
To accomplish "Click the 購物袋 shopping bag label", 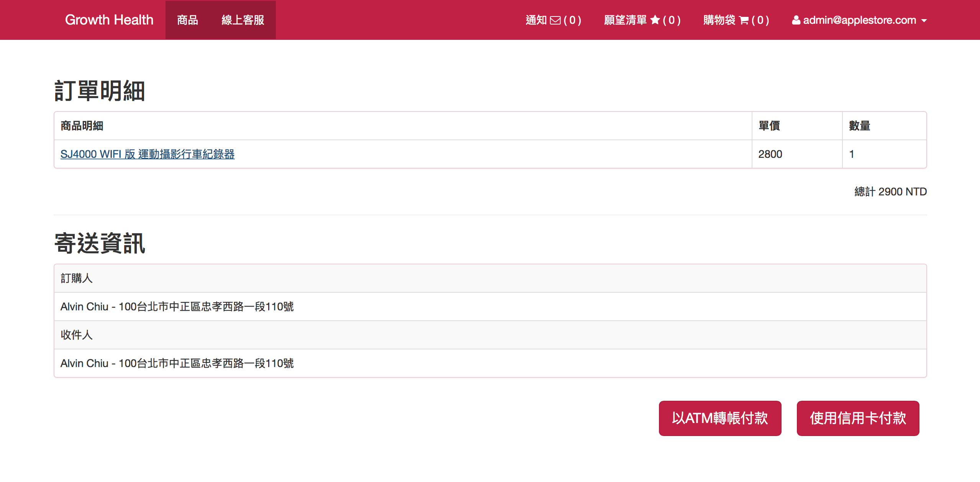I will coord(719,20).
